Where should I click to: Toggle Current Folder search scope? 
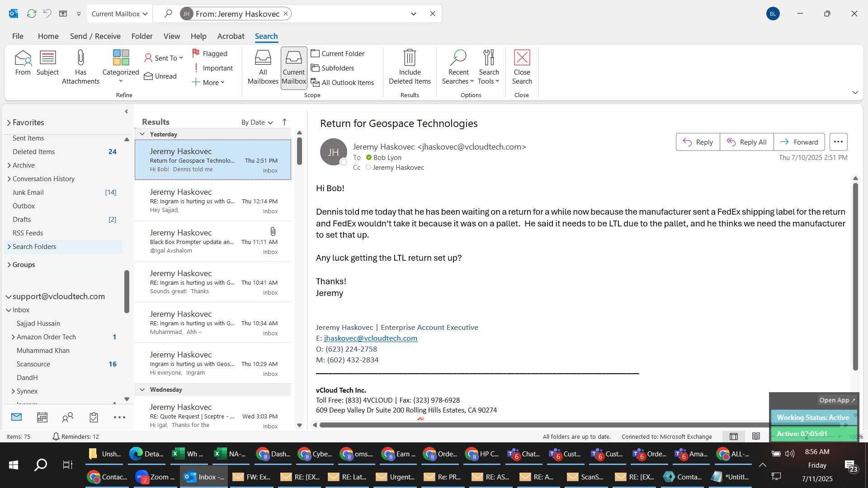(338, 53)
